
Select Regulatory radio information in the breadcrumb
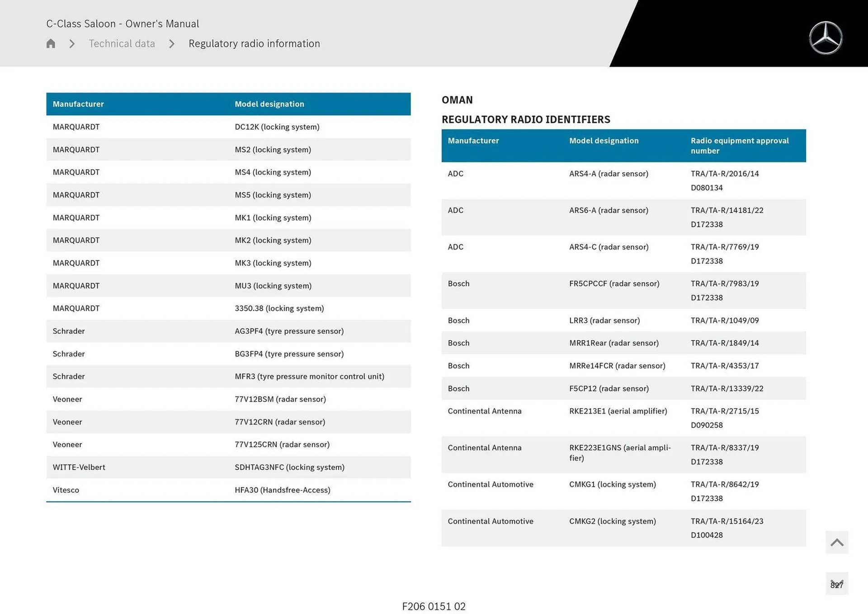[254, 43]
